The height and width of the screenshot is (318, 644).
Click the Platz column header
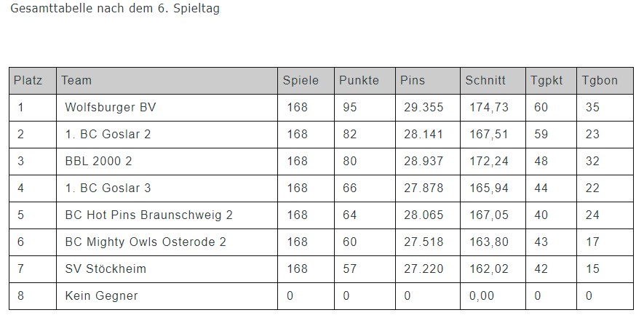[x=28, y=81]
